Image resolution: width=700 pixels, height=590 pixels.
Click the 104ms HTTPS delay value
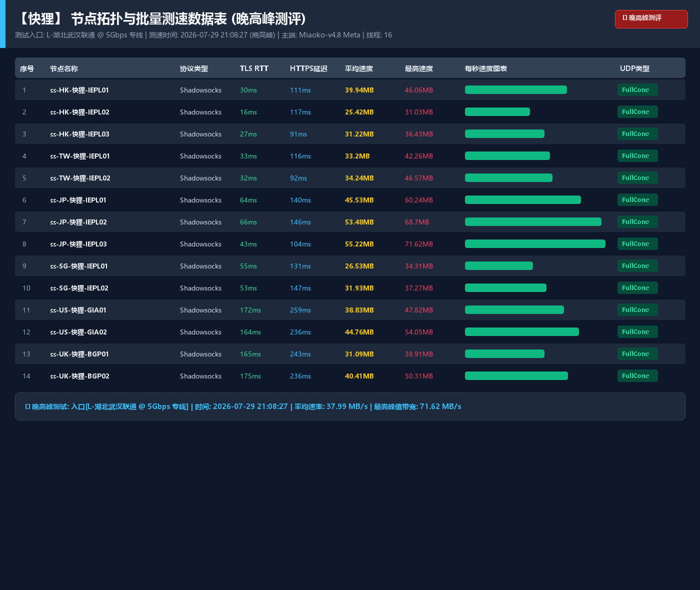point(300,244)
